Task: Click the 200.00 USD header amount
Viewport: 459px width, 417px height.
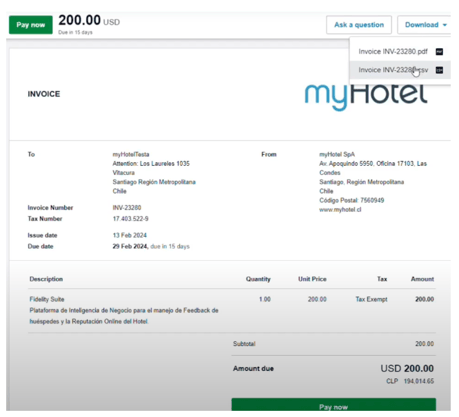Action: coord(89,20)
